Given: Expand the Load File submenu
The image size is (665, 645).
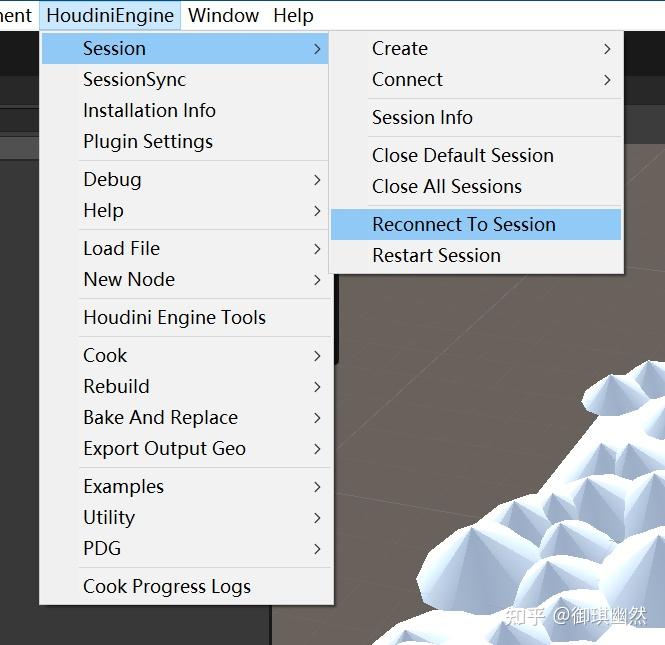Looking at the screenshot, I should (121, 248).
